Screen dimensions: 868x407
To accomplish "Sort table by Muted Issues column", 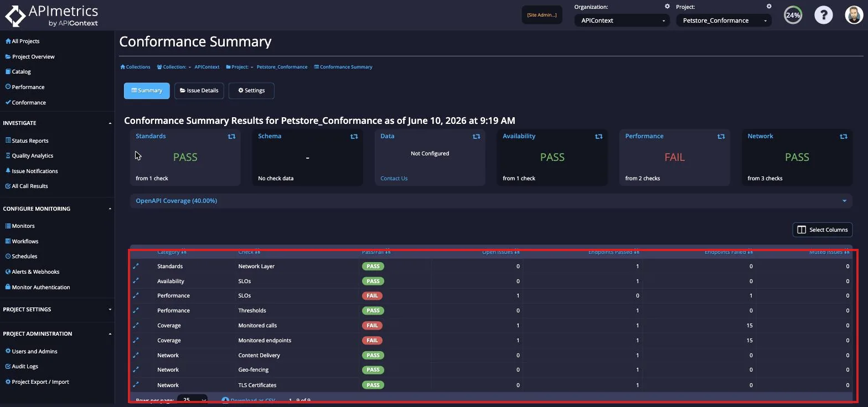I will point(829,252).
